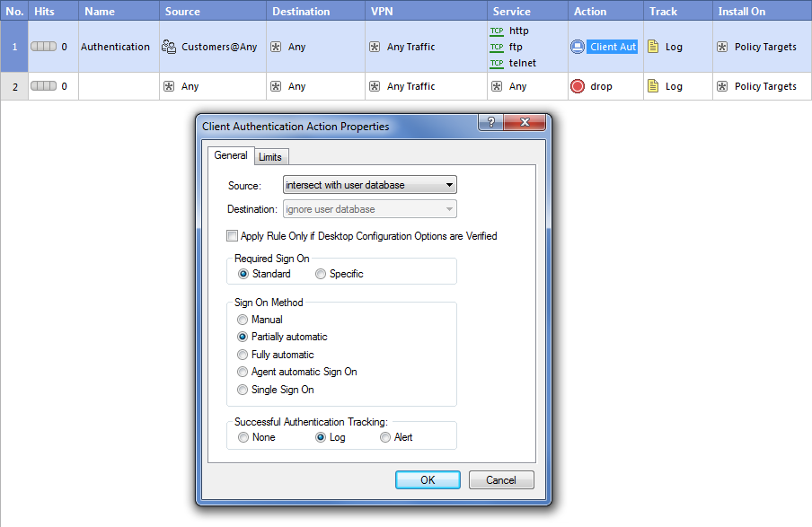Enable Apply Rule Only if Desktop Configuration Verified
Viewport: 812px width, 527px height.
233,236
